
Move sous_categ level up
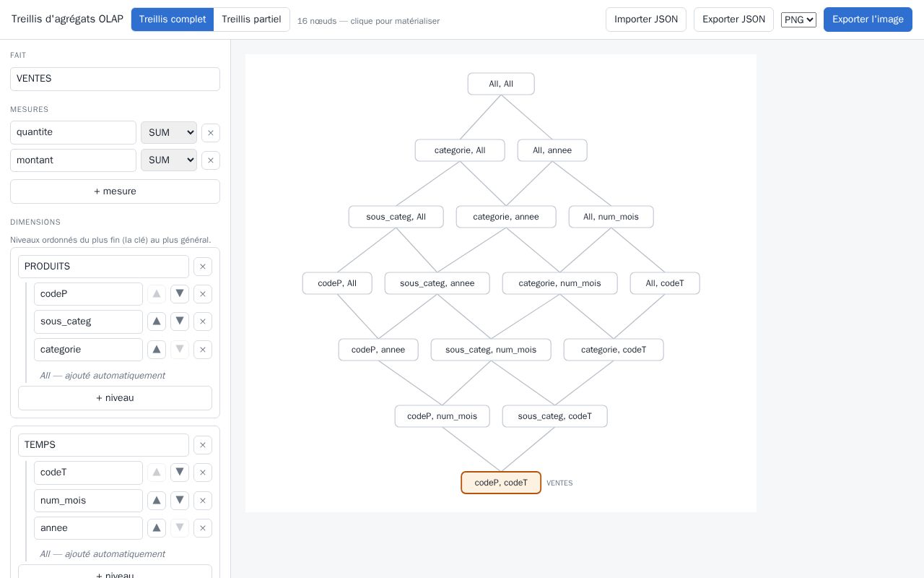click(157, 322)
